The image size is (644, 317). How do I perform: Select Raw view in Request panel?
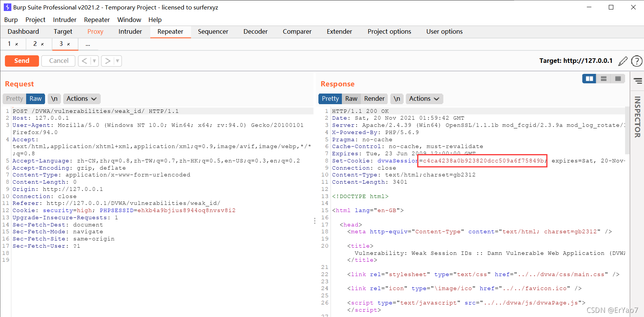click(x=36, y=98)
